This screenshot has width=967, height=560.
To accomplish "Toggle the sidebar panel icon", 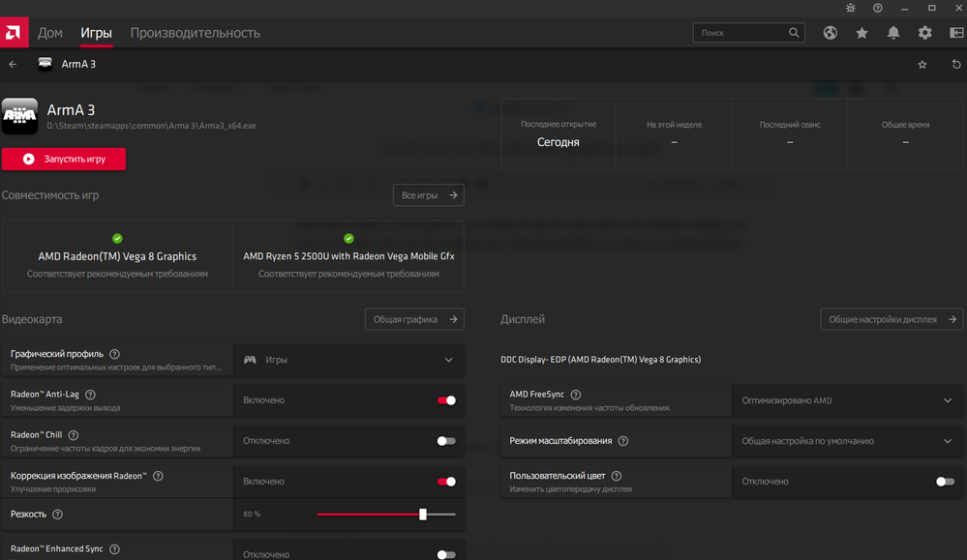I will tap(956, 33).
